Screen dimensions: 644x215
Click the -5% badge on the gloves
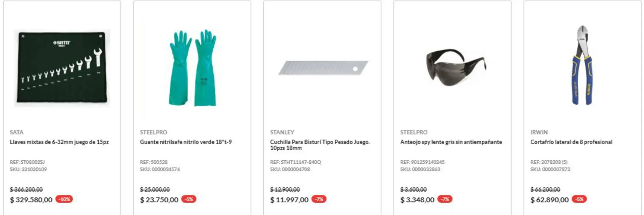click(189, 199)
